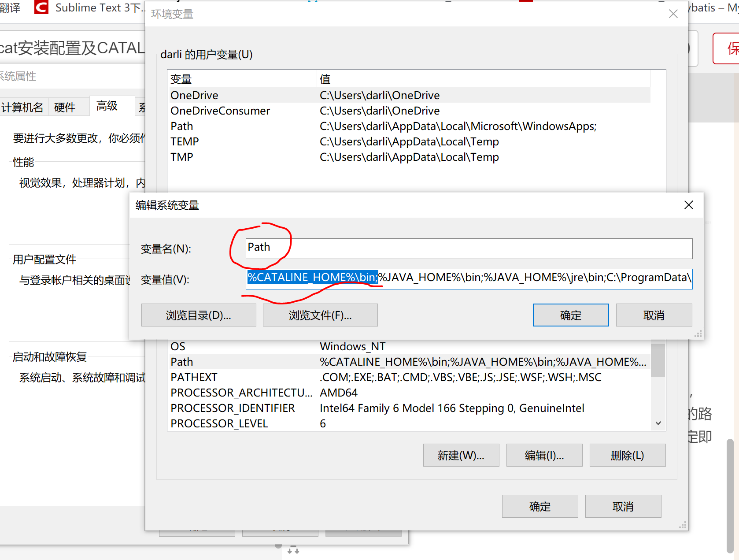Click 浏览目录(D)... to browse directories
The image size is (739, 560).
198,315
